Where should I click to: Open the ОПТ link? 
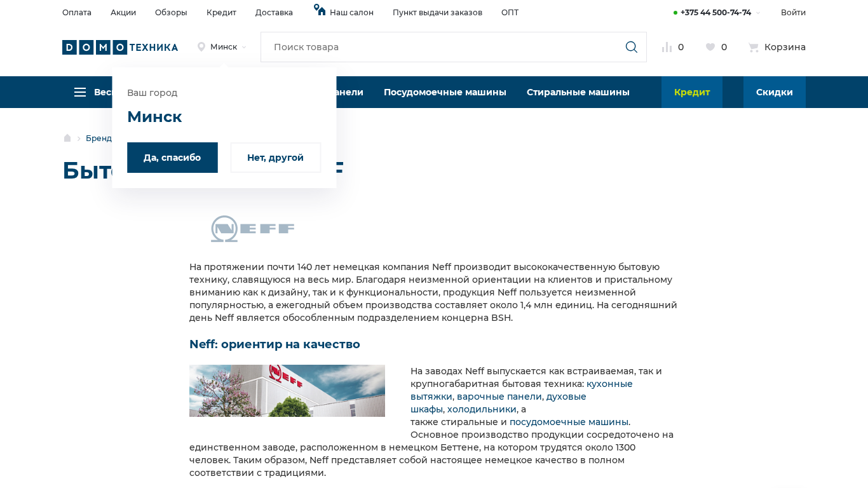(510, 13)
